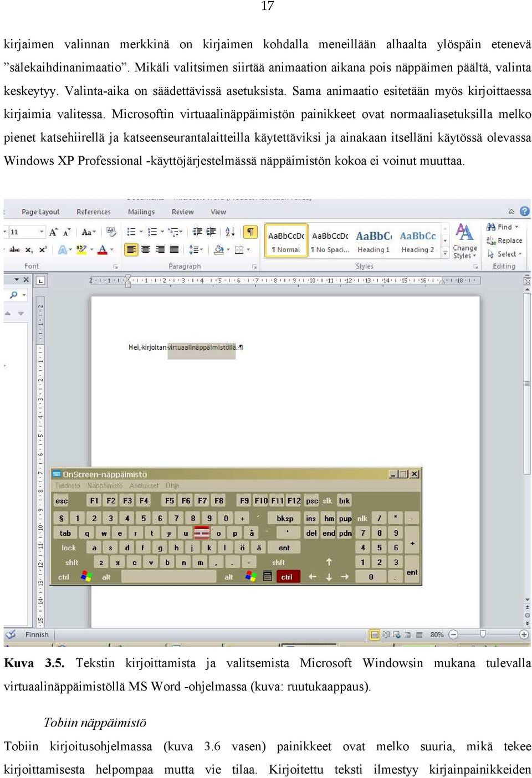532x778 pixels.
Task: Expand the Styles gallery
Action: pos(445,253)
